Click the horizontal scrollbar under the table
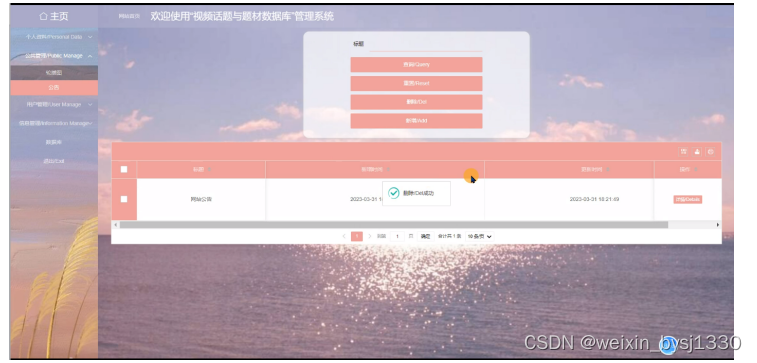 pos(393,225)
